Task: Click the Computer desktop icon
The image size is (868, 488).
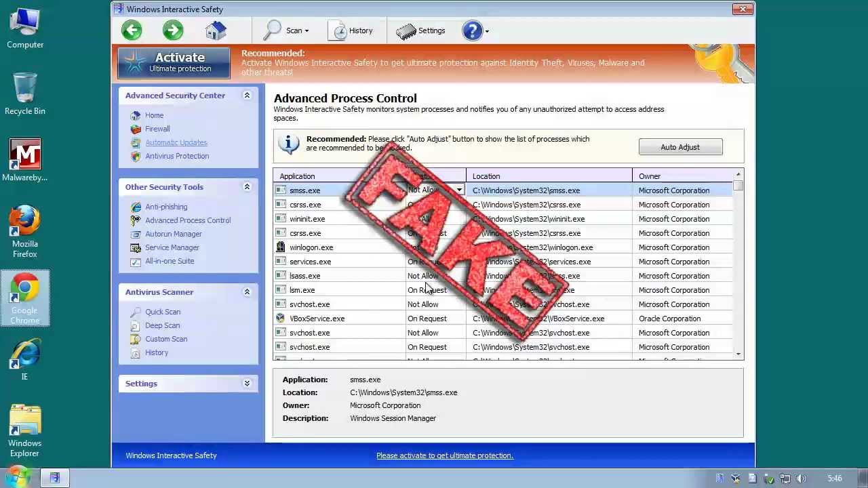Action: (25, 29)
